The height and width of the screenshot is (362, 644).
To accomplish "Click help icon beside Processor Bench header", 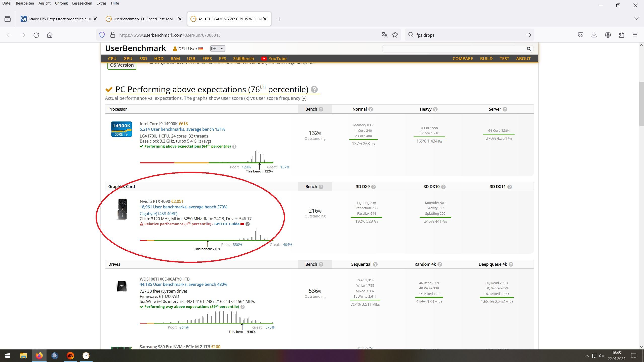I will coord(321,109).
